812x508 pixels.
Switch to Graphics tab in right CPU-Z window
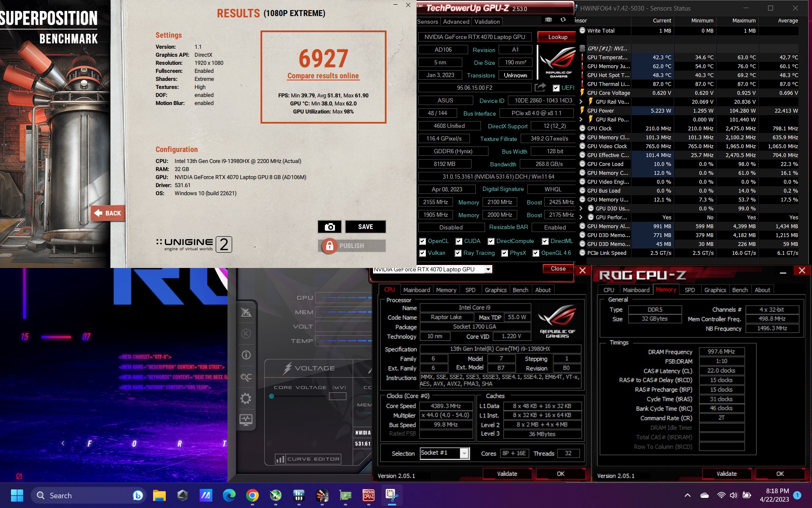[715, 290]
